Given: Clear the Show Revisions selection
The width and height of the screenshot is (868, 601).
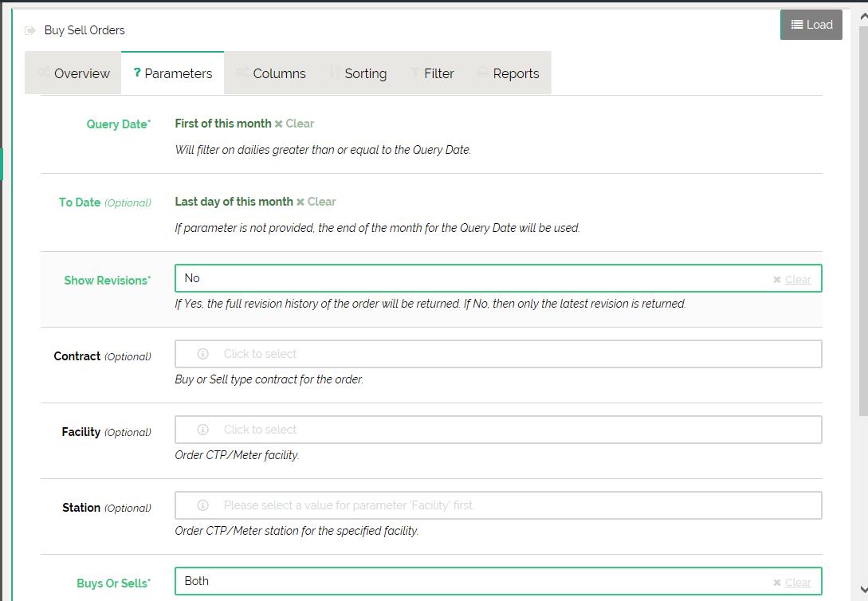Looking at the screenshot, I should point(792,279).
